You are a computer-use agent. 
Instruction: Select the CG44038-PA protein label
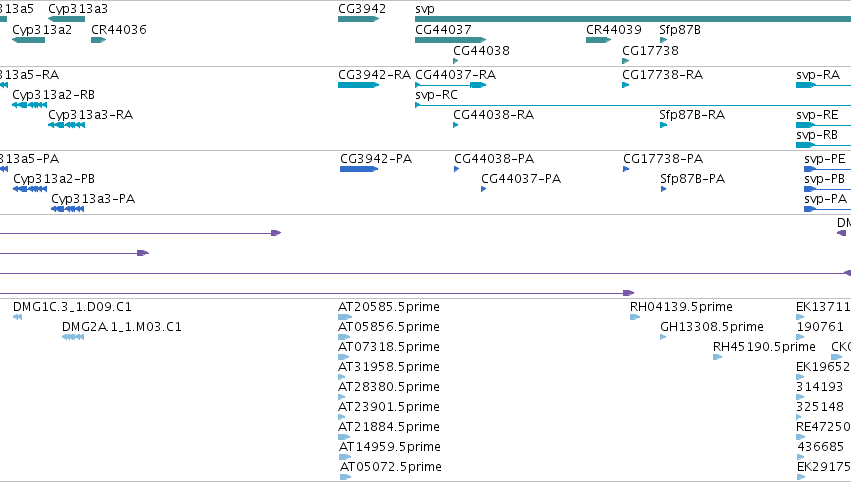(494, 159)
